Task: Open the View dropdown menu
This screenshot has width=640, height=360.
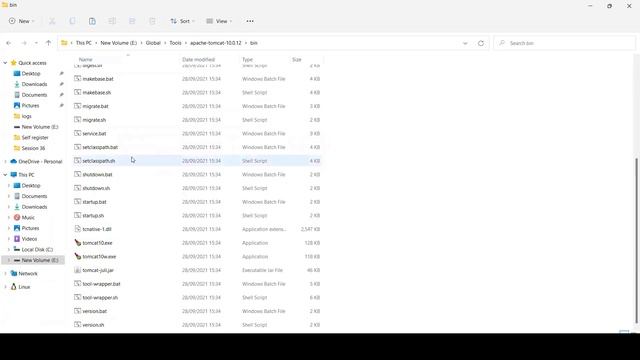Action: click(219, 21)
